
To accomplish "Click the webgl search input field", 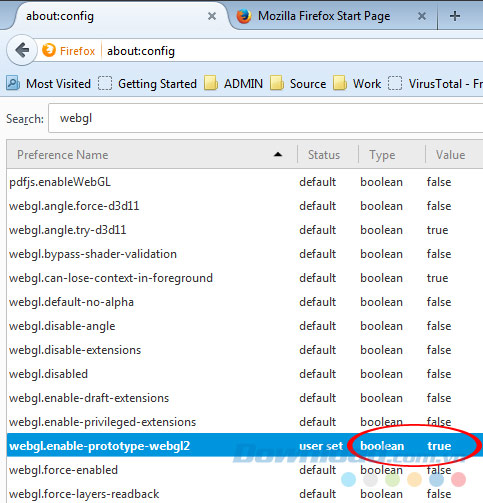I will pos(266,118).
